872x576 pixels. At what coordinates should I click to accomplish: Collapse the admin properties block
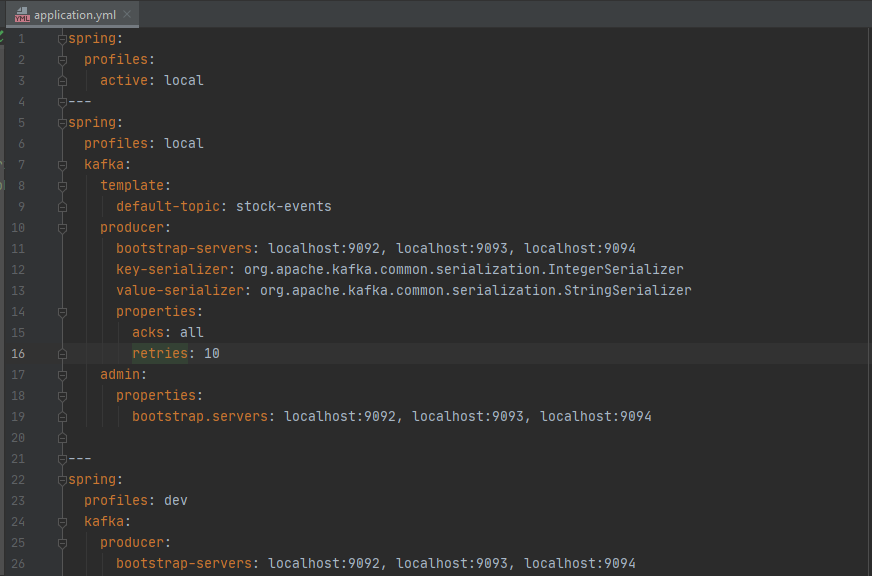pyautogui.click(x=62, y=395)
